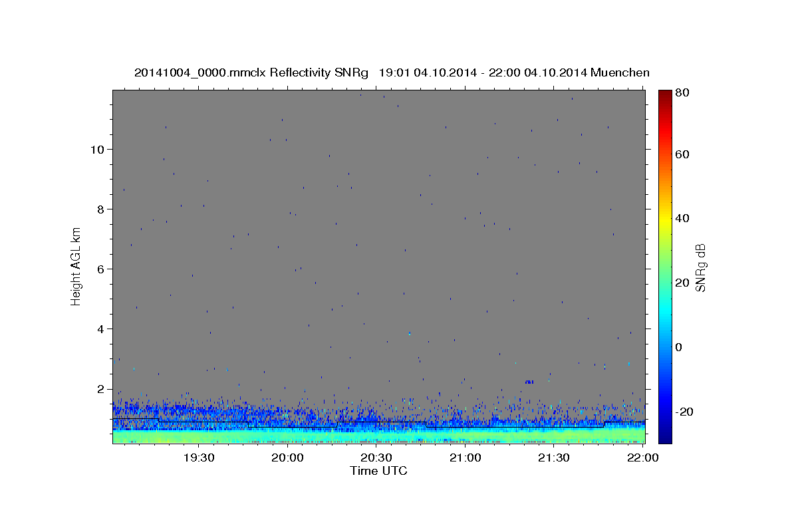The width and height of the screenshot is (798, 532).
Task: Click the height tick label 2
Action: [100, 388]
